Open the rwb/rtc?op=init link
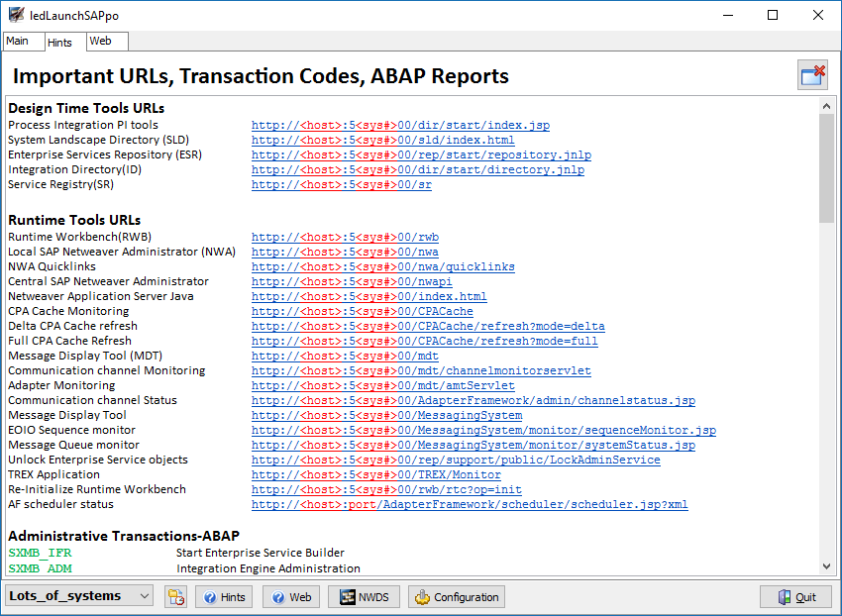 [x=386, y=490]
